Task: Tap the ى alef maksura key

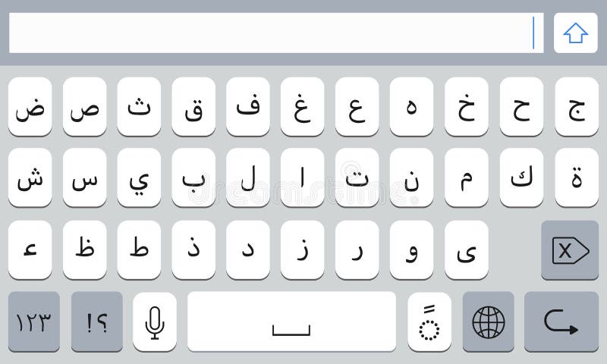Action: pos(467,250)
